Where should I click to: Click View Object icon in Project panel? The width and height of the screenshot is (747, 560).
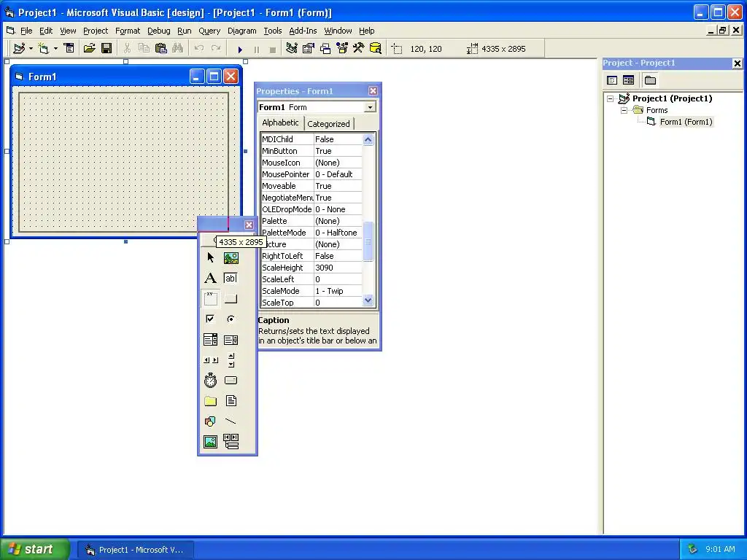click(x=628, y=80)
